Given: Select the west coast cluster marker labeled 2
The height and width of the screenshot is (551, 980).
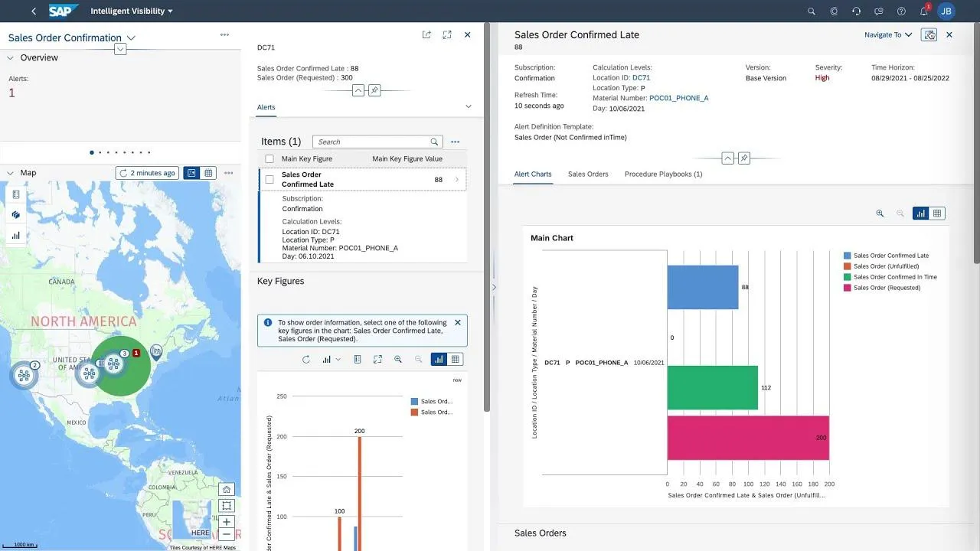Looking at the screenshot, I should point(24,375).
